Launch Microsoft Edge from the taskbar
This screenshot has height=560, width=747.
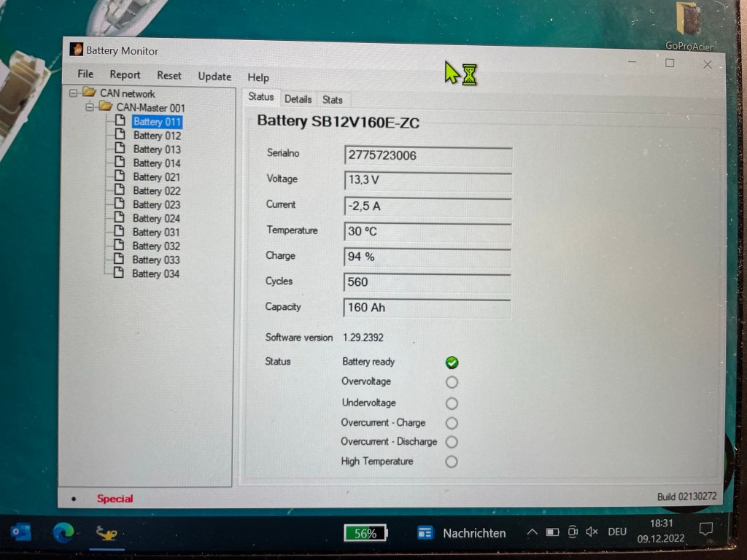point(63,533)
